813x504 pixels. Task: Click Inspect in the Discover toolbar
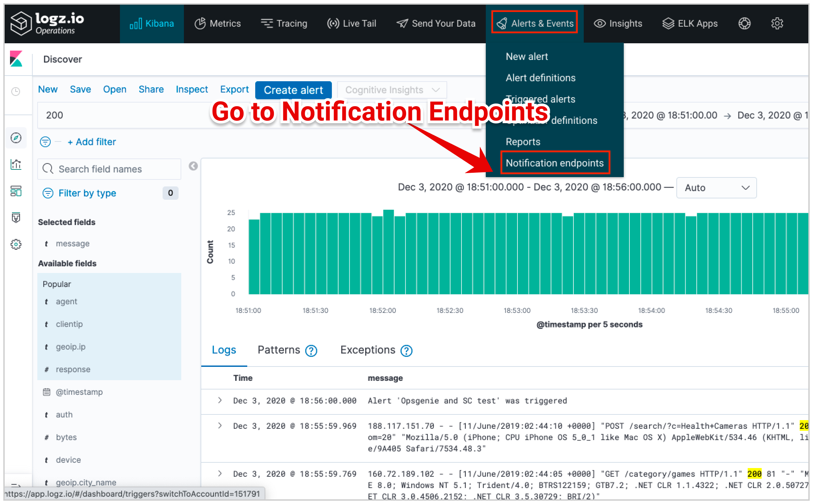[192, 89]
